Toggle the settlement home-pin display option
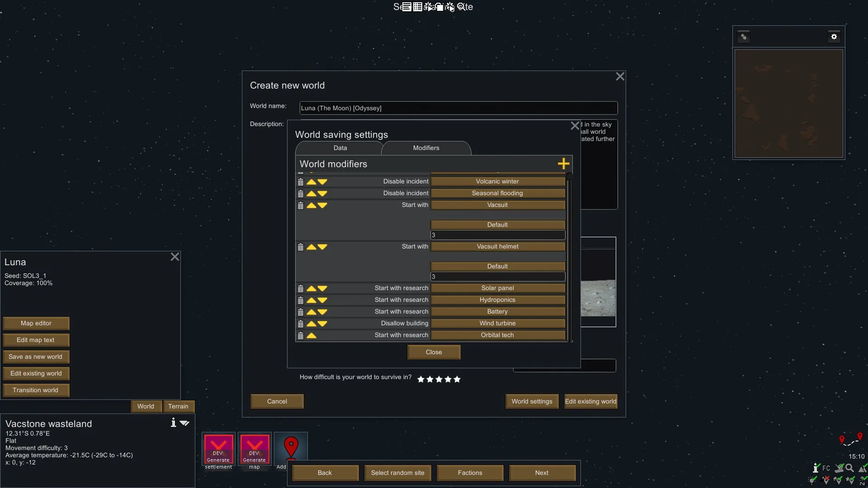The height and width of the screenshot is (488, 868). (x=837, y=480)
